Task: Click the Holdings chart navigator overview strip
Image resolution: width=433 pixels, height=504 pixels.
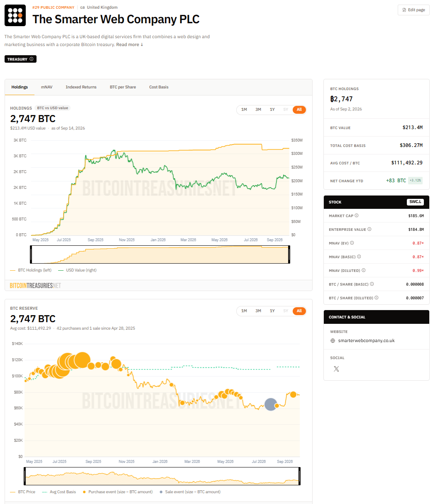Action: click(x=160, y=254)
